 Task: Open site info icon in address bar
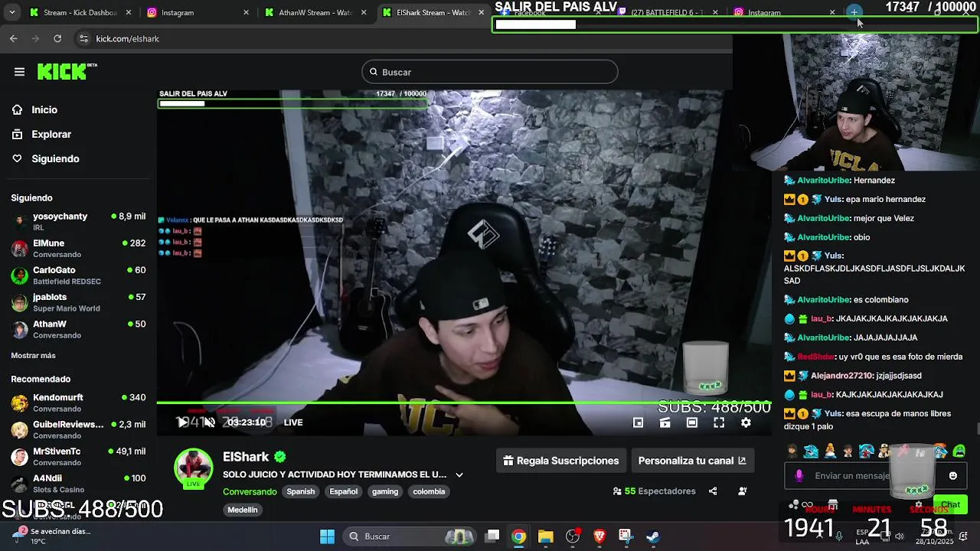tap(83, 38)
